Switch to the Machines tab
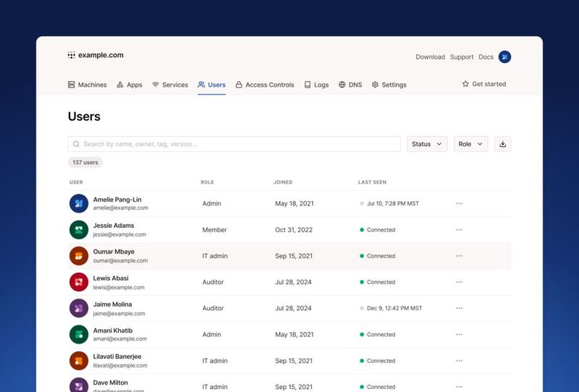 click(x=87, y=85)
